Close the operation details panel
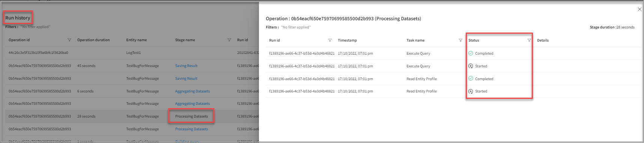Screen dimensions: 644x143 coord(639,9)
